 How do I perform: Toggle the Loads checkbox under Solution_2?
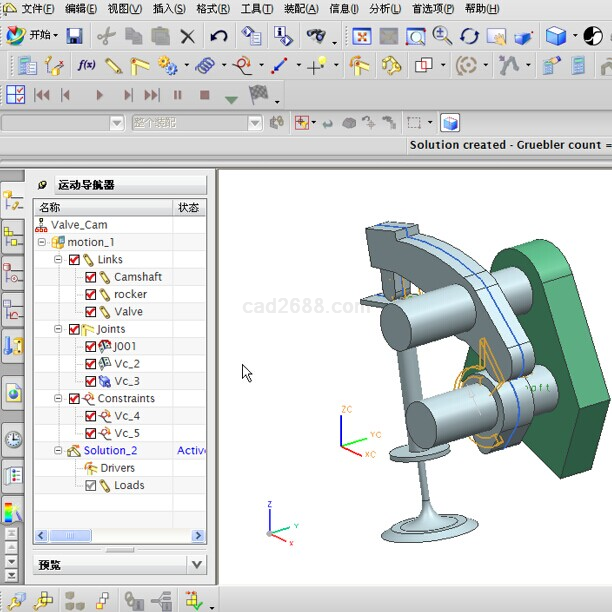[x=91, y=486]
